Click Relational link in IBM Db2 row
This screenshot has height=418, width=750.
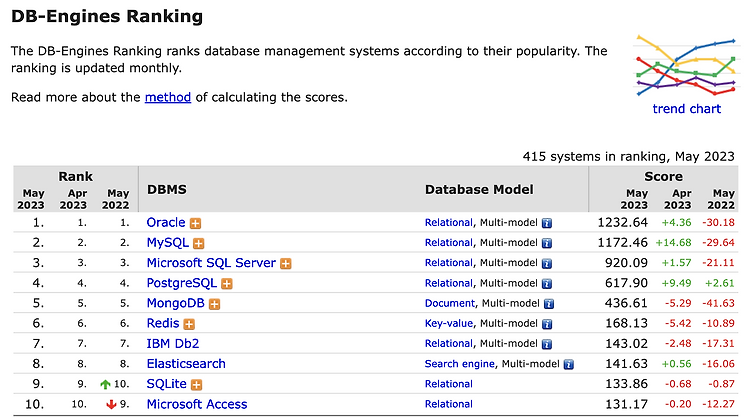[449, 343]
